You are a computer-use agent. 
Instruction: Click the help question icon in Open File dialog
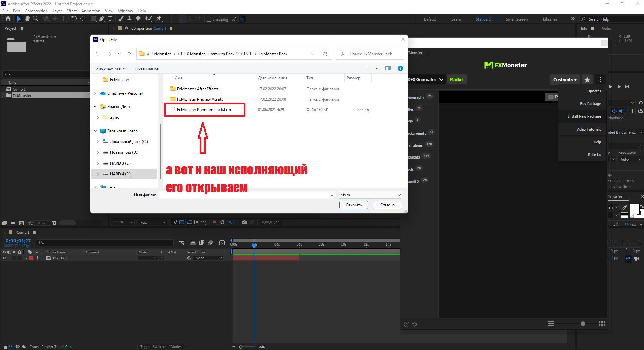pos(400,68)
